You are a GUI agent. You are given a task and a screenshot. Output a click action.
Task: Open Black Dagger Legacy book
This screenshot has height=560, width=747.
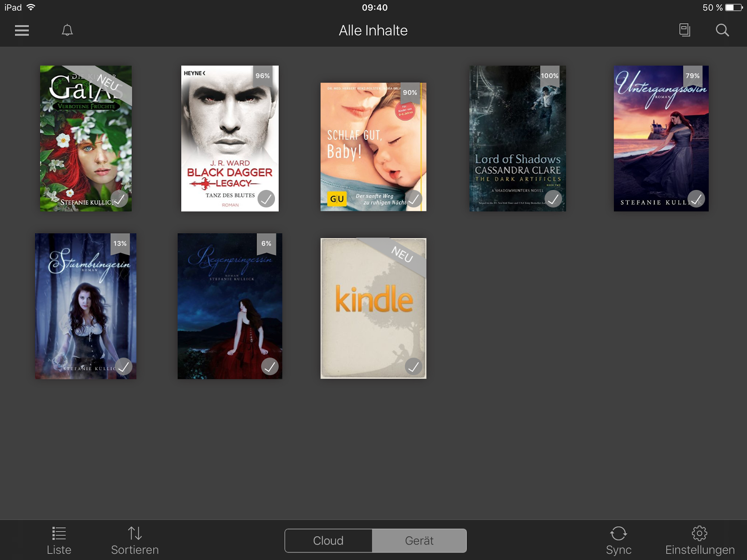pyautogui.click(x=230, y=139)
